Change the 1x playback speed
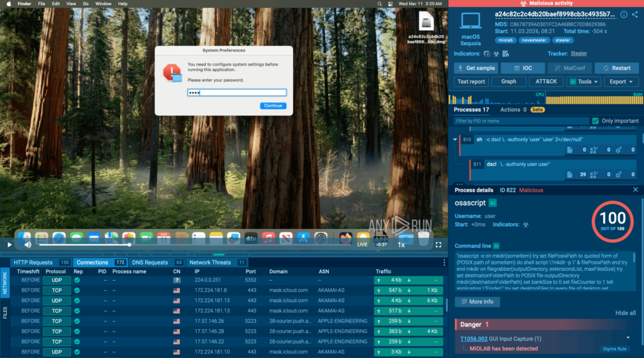 [401, 245]
